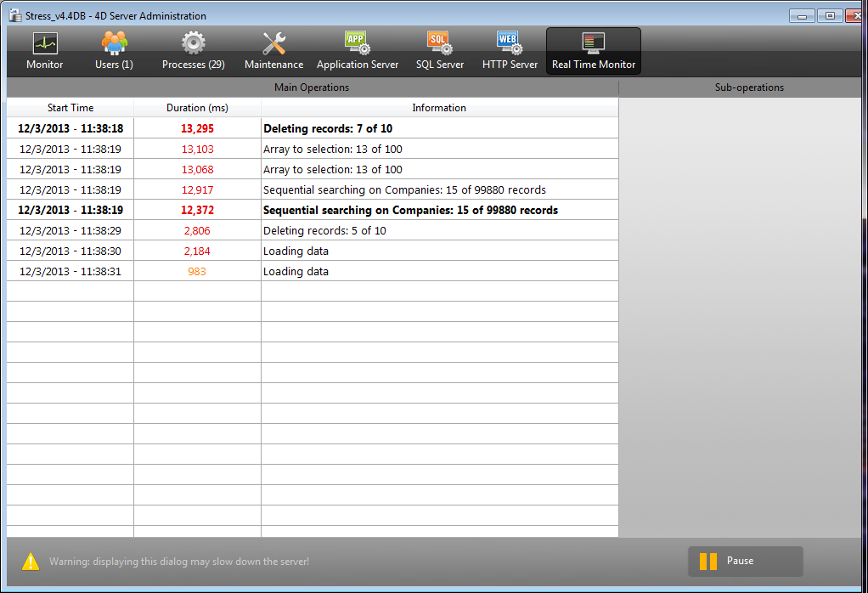Open the Processes (29) gear icon

click(194, 42)
